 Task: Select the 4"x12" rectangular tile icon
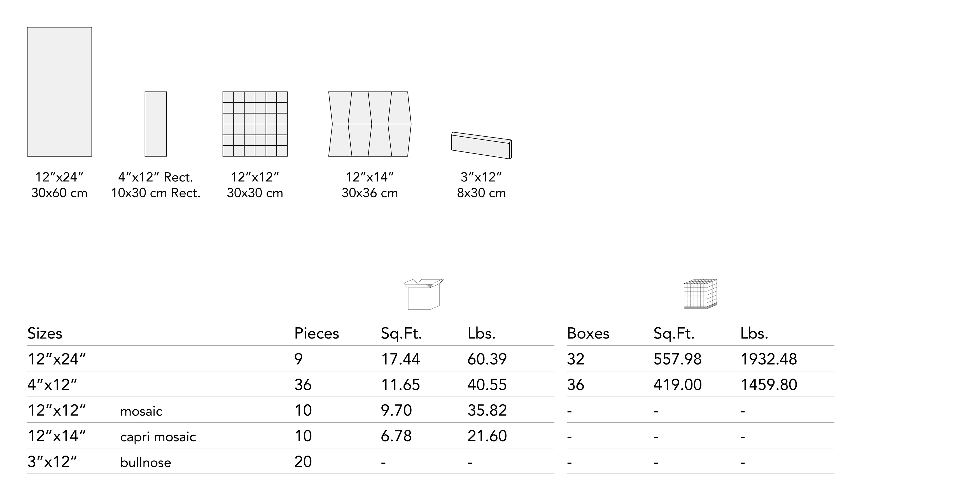point(156,124)
